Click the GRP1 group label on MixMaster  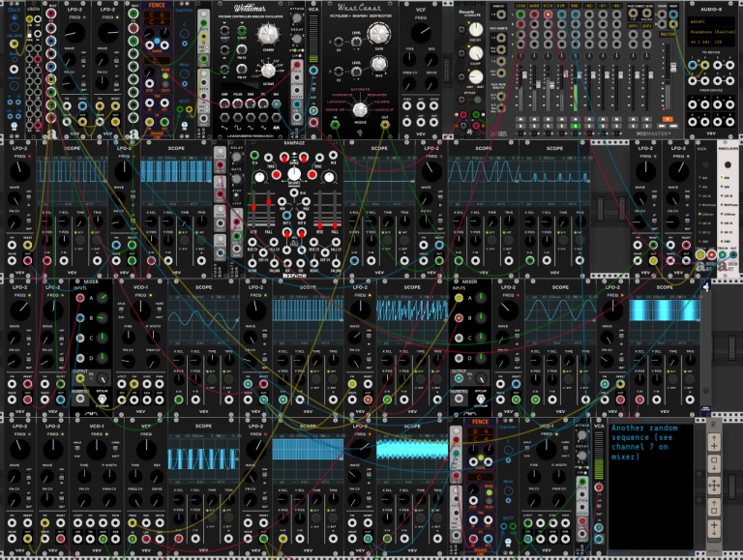[x=633, y=26]
